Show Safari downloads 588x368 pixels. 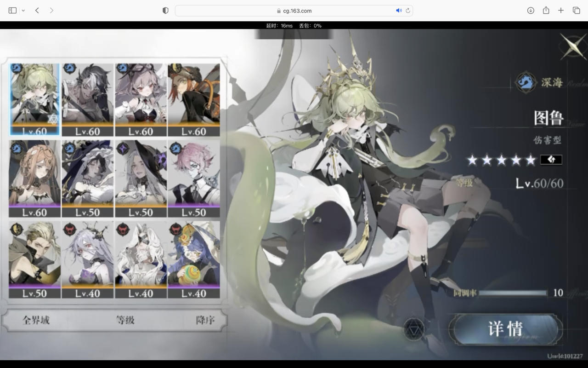tap(531, 10)
